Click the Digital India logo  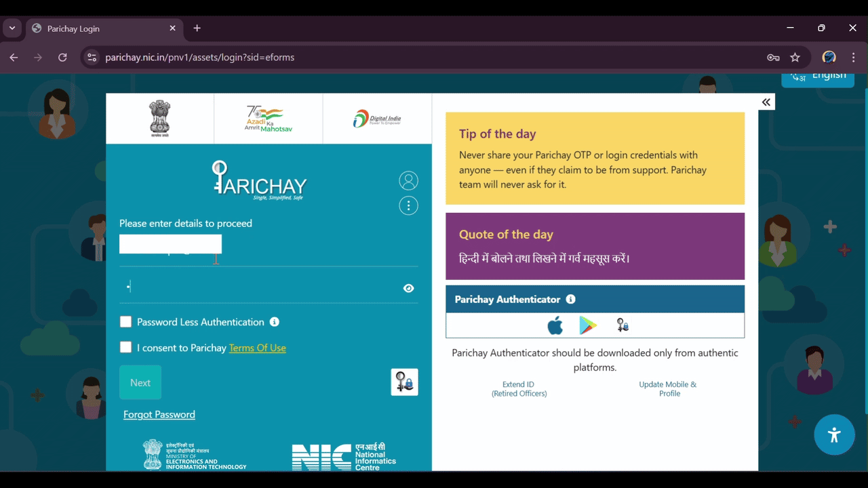pyautogui.click(x=377, y=118)
